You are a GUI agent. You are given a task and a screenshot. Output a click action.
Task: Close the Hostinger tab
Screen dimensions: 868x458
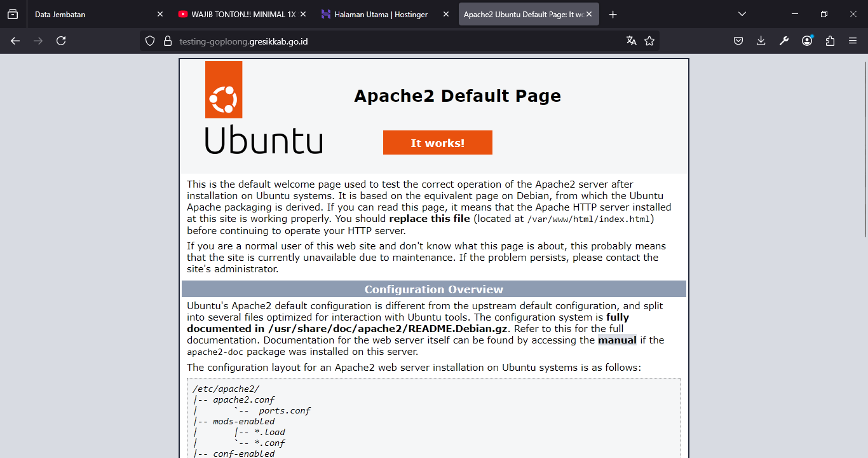[445, 14]
